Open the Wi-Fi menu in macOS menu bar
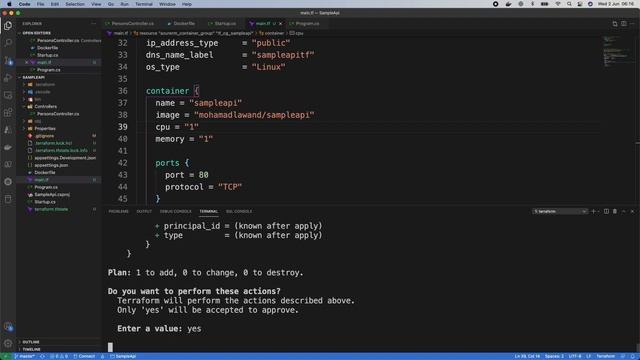 tap(558, 4)
